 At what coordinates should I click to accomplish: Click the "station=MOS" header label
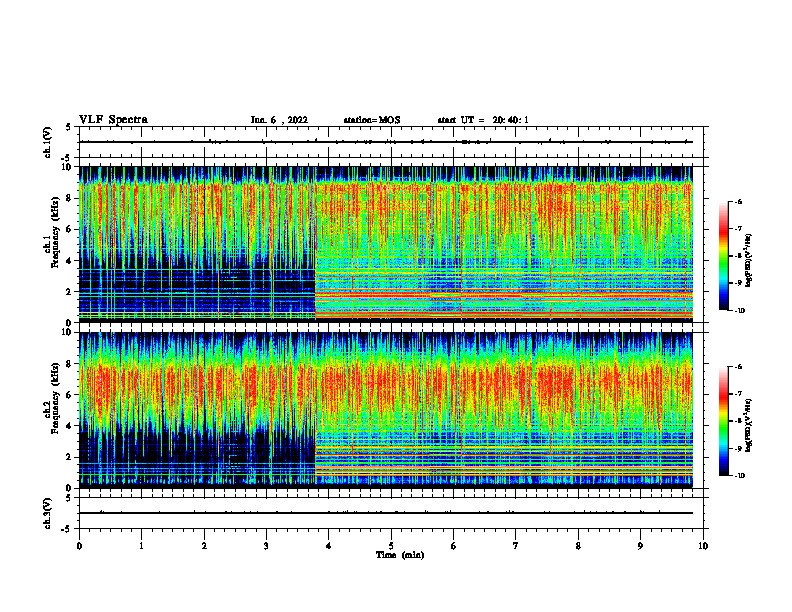[372, 120]
